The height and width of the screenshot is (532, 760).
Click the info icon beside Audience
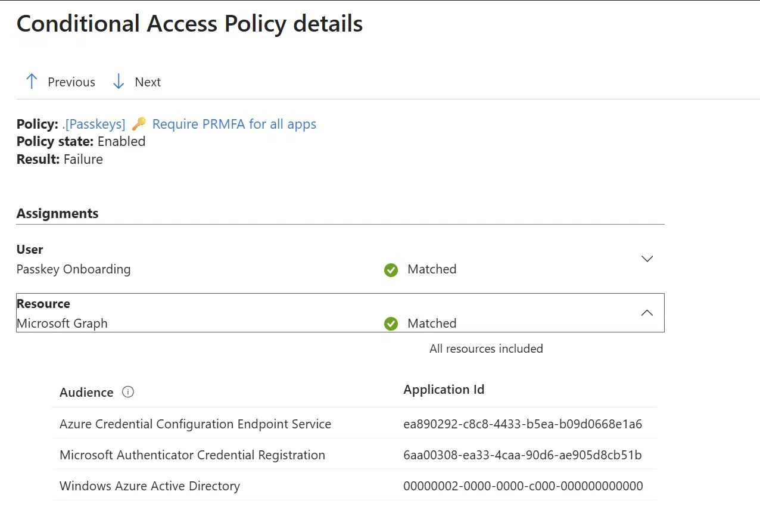(128, 392)
